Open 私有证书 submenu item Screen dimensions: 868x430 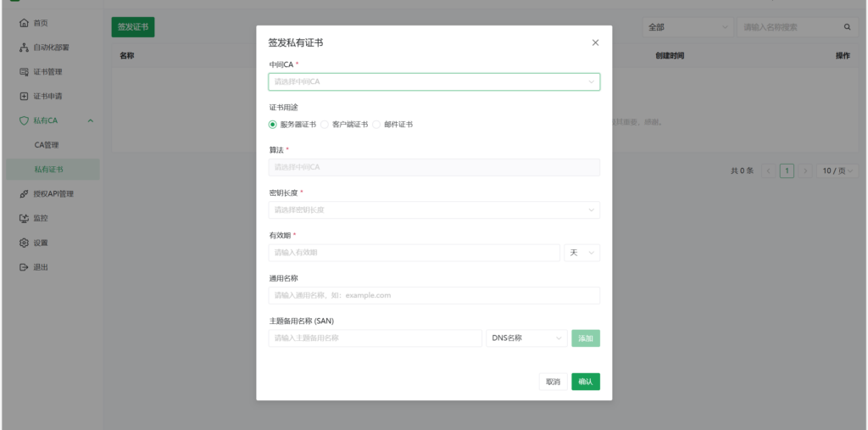click(x=53, y=170)
